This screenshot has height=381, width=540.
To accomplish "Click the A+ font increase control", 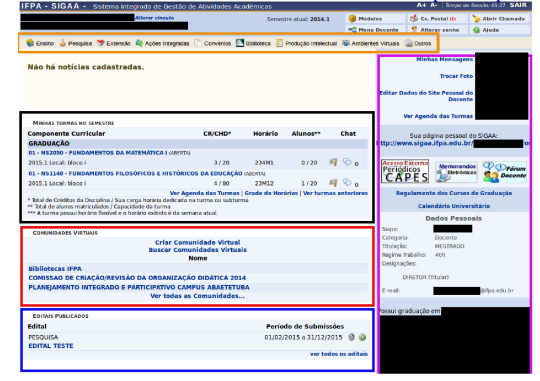I will pyautogui.click(x=421, y=5).
